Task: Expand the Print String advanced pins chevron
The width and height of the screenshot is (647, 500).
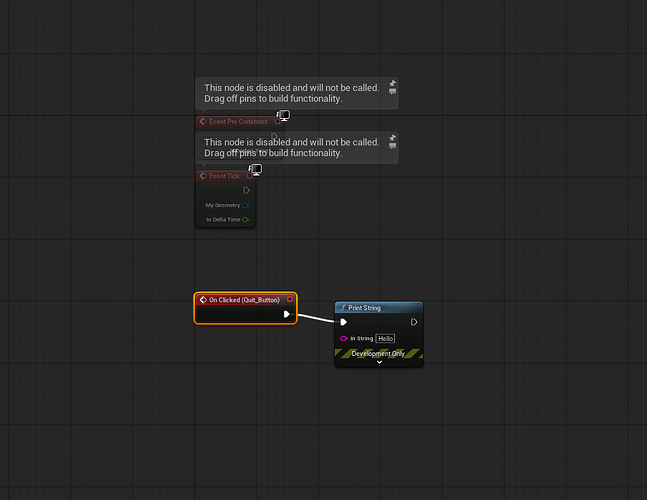Action: (x=379, y=362)
